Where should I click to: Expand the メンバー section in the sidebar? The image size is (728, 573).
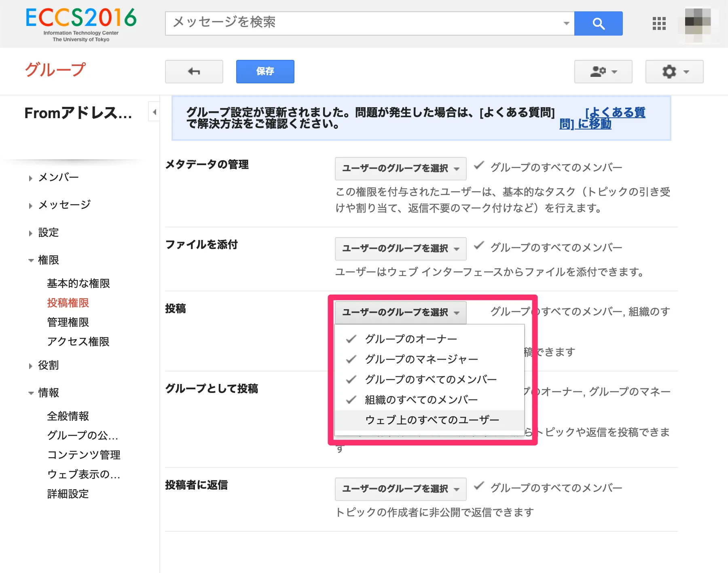click(x=58, y=177)
